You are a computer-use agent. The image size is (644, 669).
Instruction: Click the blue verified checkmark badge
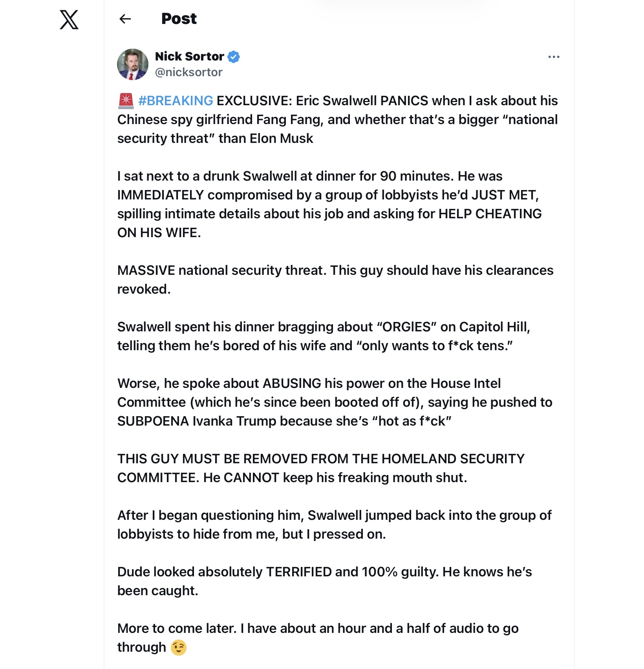tap(234, 57)
